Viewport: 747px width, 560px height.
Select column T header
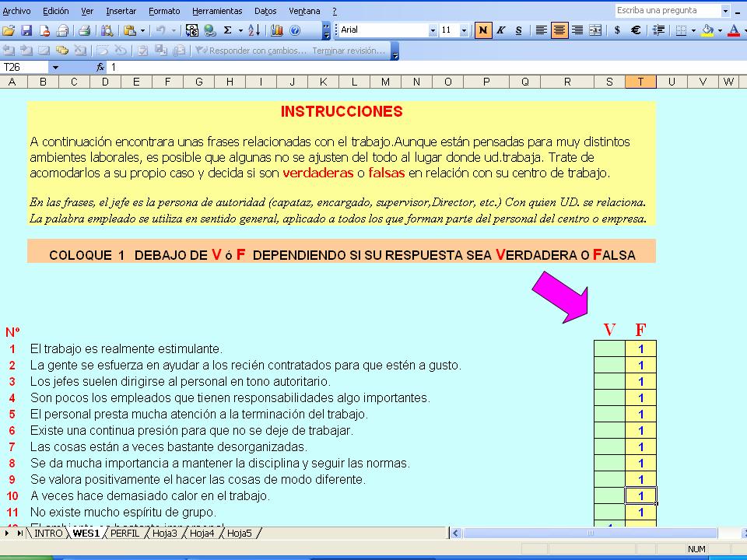pyautogui.click(x=640, y=82)
